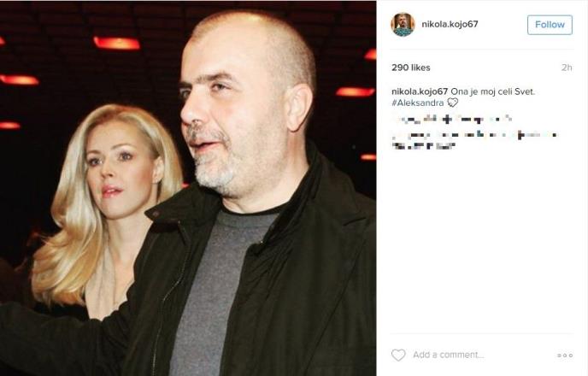Image resolution: width=588 pixels, height=376 pixels.
Task: Open the 2h timestamp link
Action: point(567,68)
